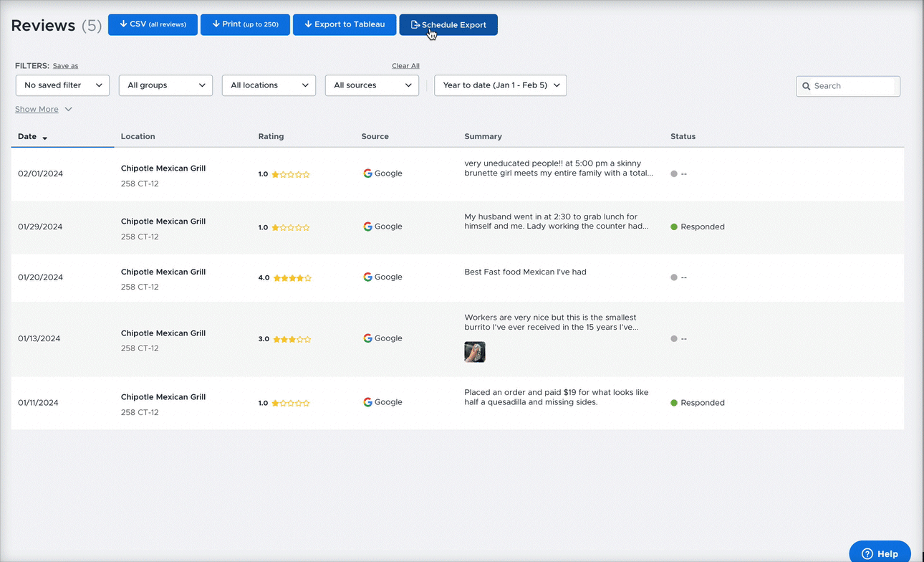Screen dimensions: 924x562
Task: Click the 'Workers are very nice' summary
Action: pos(552,322)
